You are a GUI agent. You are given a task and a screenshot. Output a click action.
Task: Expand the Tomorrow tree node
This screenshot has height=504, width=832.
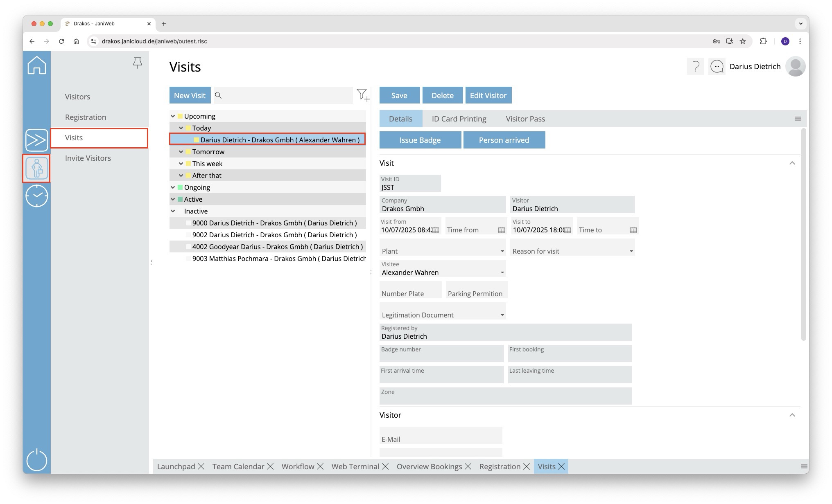coord(181,152)
